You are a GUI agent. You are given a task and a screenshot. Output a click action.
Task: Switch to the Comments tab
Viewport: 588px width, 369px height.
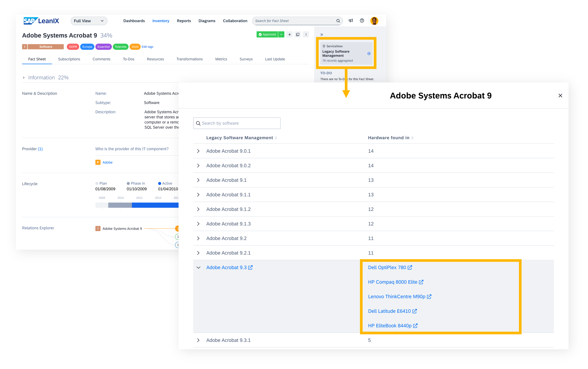click(x=101, y=59)
